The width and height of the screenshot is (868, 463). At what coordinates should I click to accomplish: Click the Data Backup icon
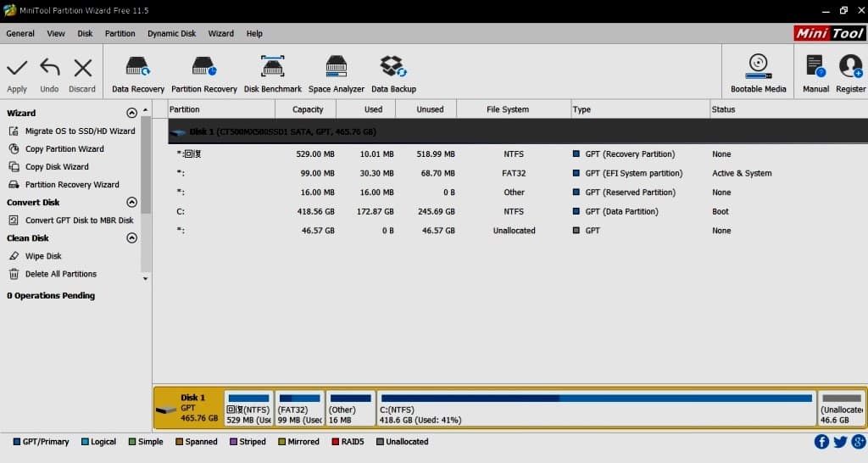pos(393,68)
